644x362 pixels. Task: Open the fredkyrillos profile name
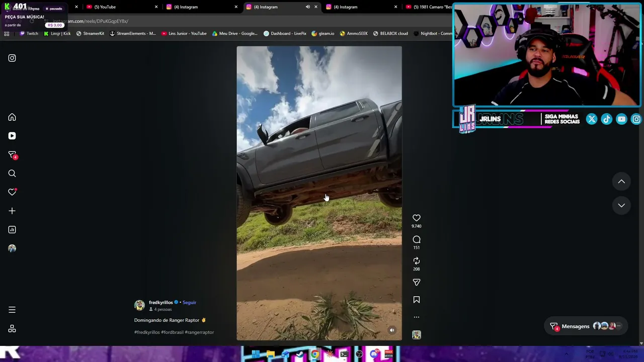[160, 303]
